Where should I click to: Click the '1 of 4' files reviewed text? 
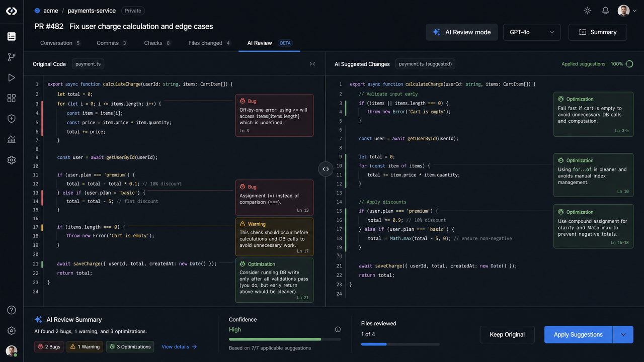pos(368,334)
